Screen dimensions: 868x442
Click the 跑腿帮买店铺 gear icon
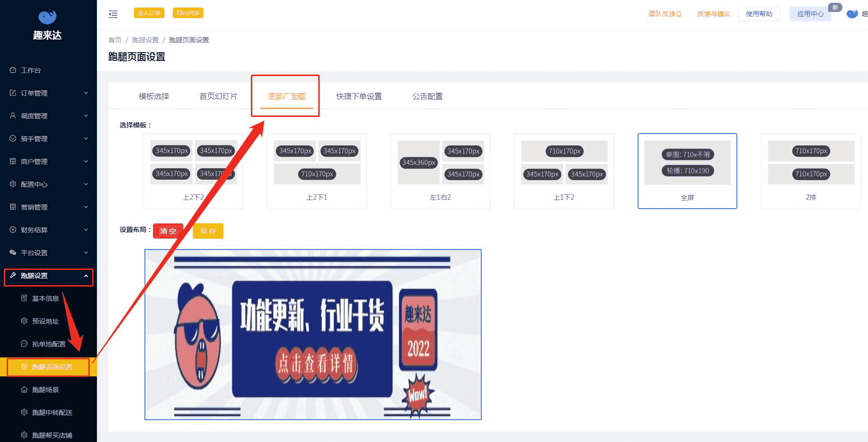(x=24, y=435)
